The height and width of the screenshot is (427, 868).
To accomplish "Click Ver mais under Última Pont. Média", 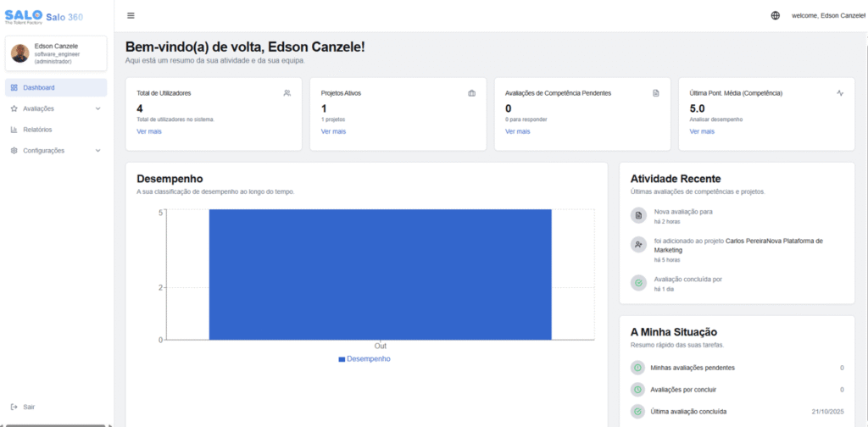I will [702, 131].
